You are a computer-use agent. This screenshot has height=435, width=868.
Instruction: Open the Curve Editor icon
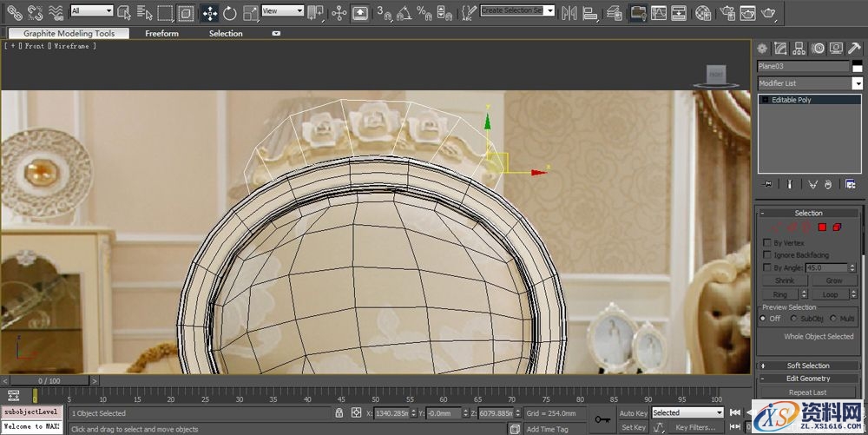coord(659,12)
